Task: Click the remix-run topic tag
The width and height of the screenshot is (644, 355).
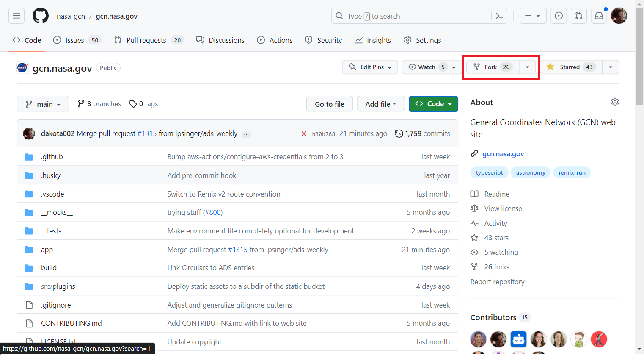Action: coord(572,172)
